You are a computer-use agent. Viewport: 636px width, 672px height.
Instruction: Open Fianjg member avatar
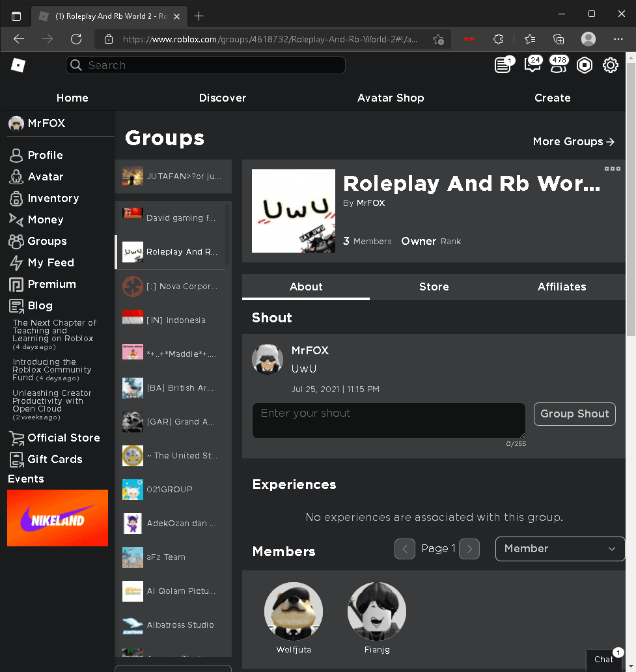(x=377, y=611)
